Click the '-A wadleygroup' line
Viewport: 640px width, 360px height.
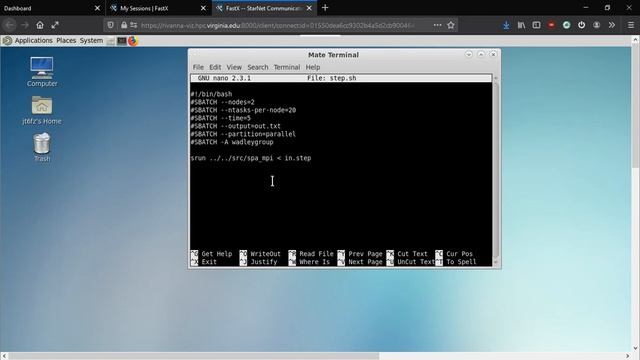[232, 142]
